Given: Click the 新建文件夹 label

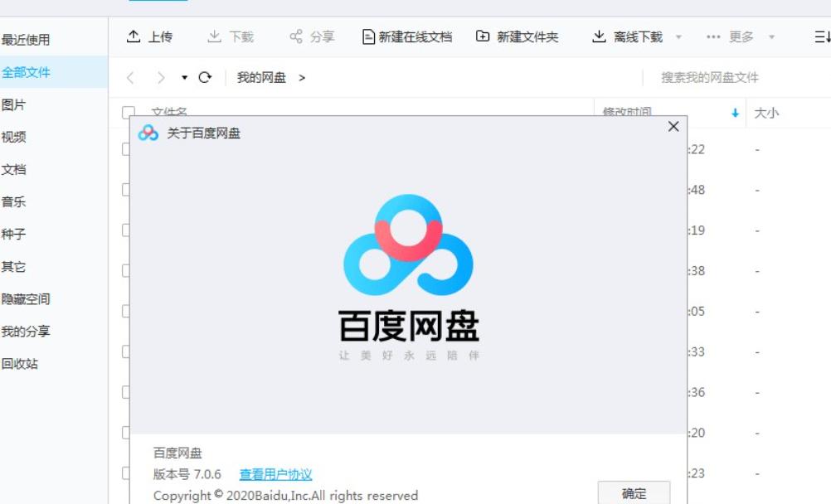Looking at the screenshot, I should coord(527,36).
